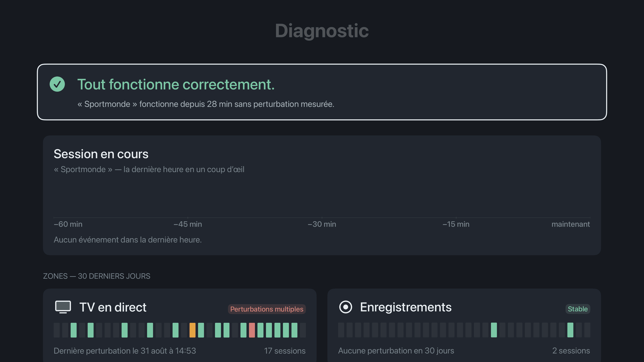
Task: Click the Sportmonde 28 min status subtitle
Action: 206,104
